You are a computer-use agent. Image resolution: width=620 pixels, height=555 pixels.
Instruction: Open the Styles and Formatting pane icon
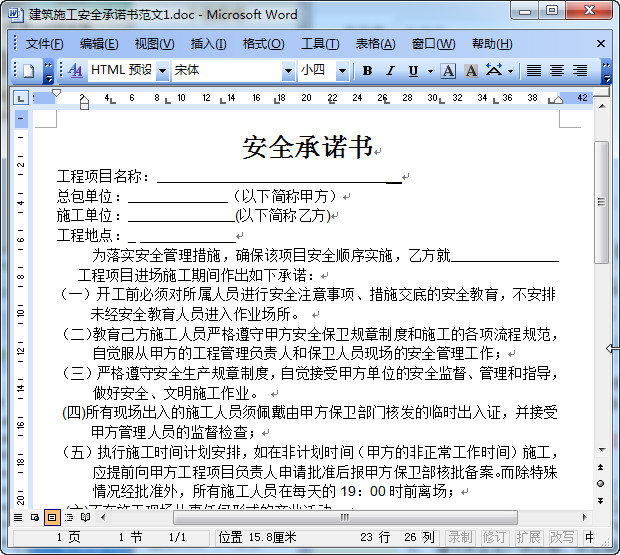pyautogui.click(x=75, y=71)
